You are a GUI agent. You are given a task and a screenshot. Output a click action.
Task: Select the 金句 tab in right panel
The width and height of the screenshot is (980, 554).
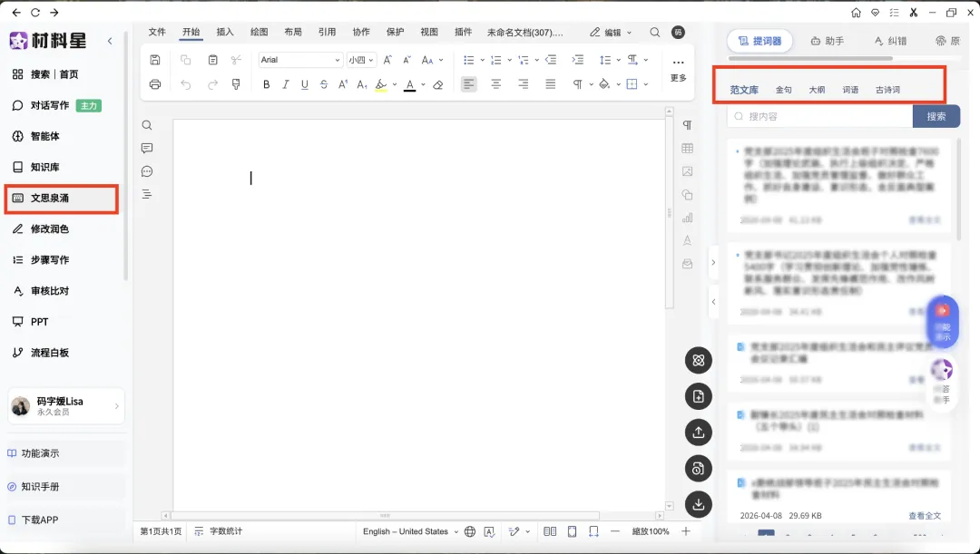click(x=784, y=90)
